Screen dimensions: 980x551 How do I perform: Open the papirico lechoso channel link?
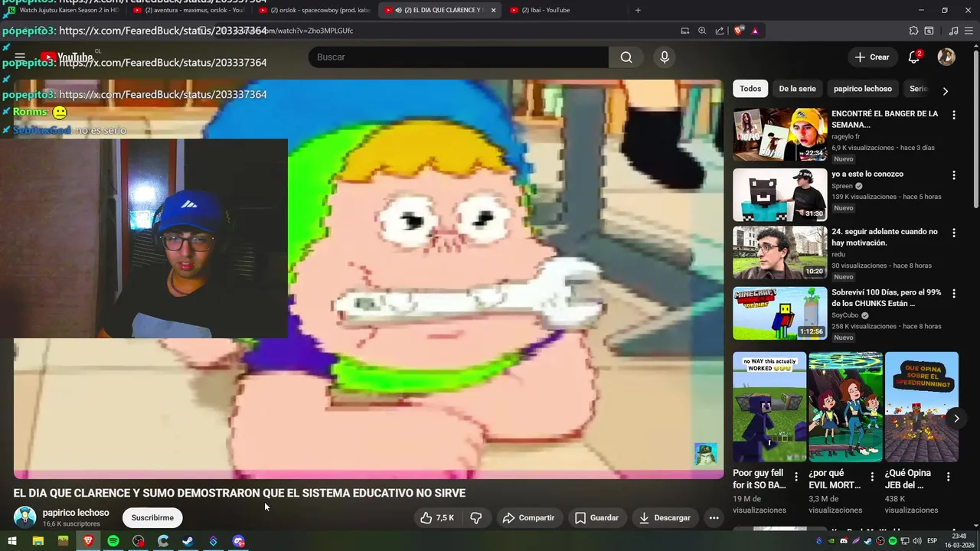pyautogui.click(x=76, y=513)
